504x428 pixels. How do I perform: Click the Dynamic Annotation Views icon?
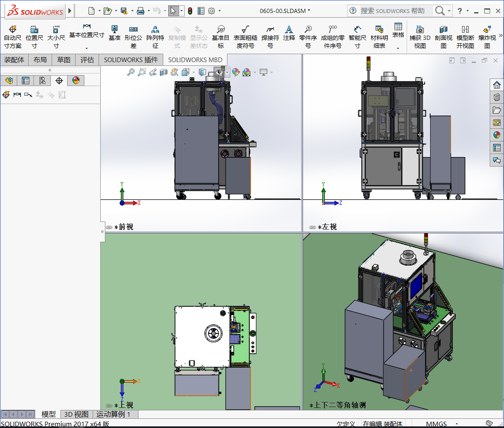pyautogui.click(x=175, y=72)
